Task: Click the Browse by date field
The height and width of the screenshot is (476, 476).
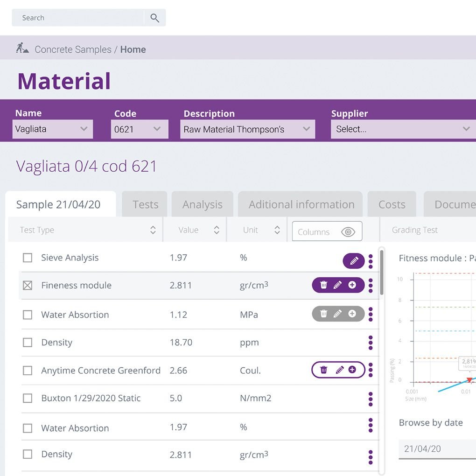Action: pyautogui.click(x=436, y=449)
